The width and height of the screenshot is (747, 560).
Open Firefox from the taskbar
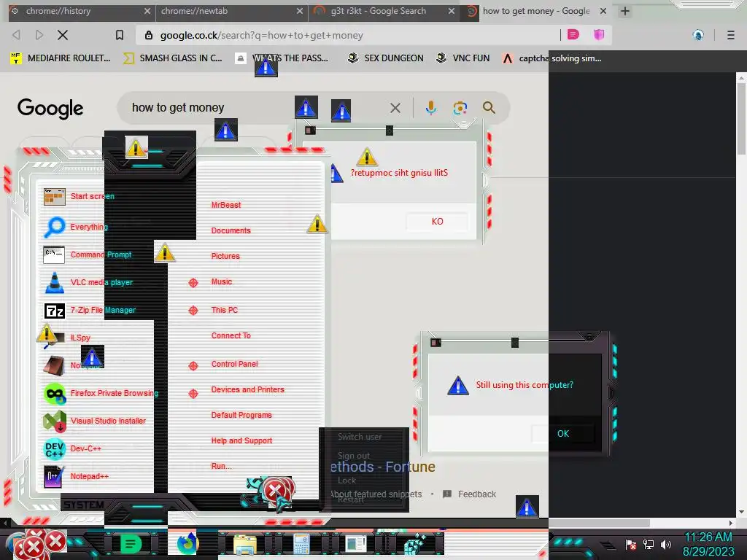click(x=187, y=544)
